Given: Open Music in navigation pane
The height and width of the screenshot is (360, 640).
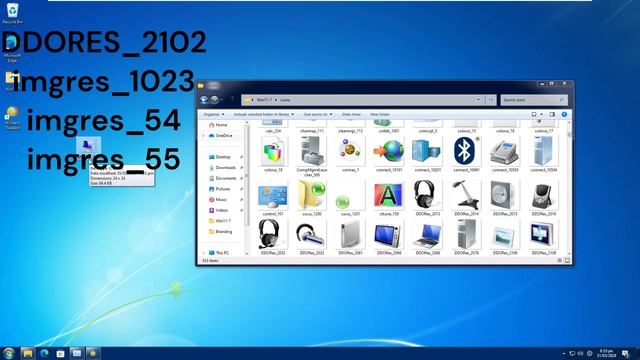Looking at the screenshot, I should point(218,200).
